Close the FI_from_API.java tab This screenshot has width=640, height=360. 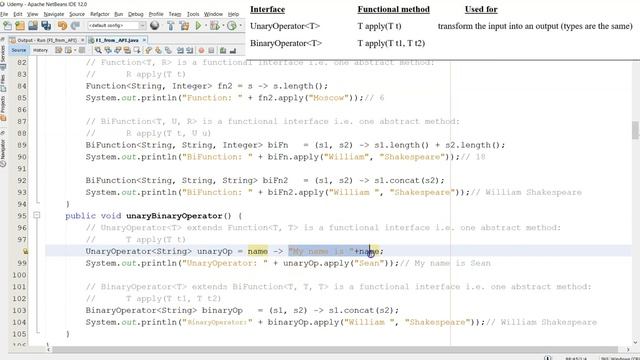click(x=144, y=40)
